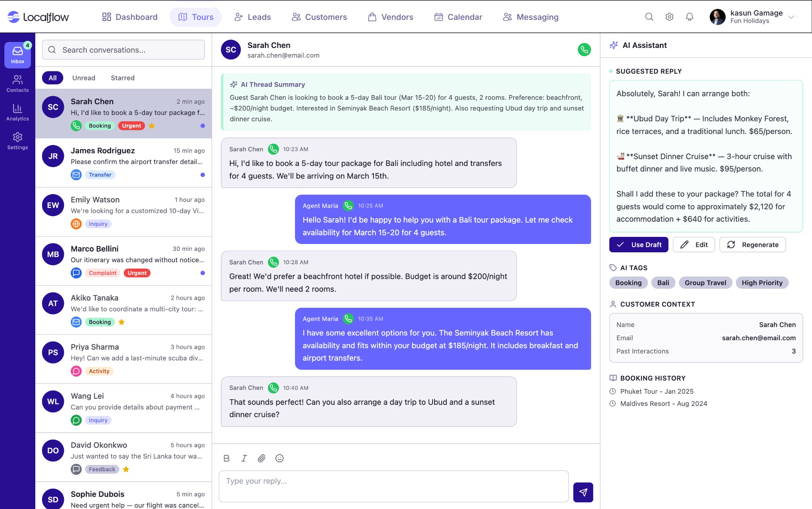Start a voice call with Sarah Chen
This screenshot has height=509, width=812.
pyautogui.click(x=584, y=50)
